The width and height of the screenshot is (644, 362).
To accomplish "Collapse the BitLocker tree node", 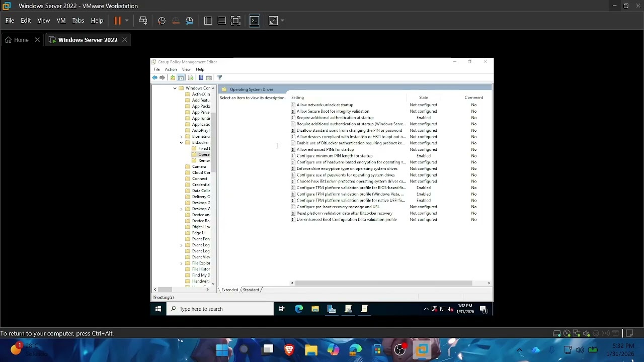I will pos(181,143).
